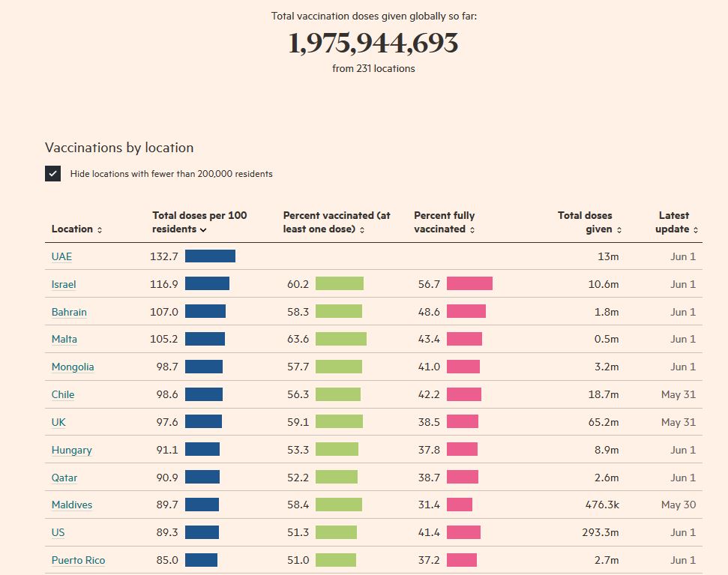The image size is (728, 575).
Task: Open the UAE location link
Action: [61, 256]
